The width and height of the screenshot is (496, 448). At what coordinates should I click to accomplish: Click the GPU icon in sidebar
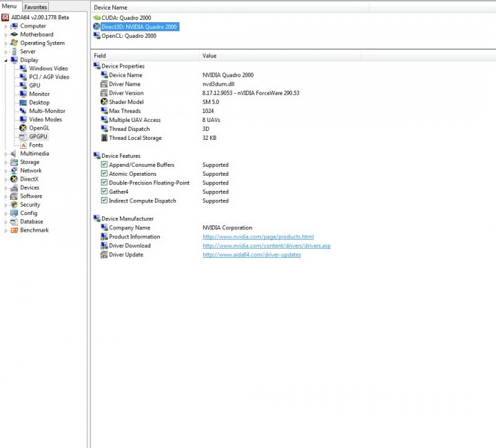(x=23, y=85)
